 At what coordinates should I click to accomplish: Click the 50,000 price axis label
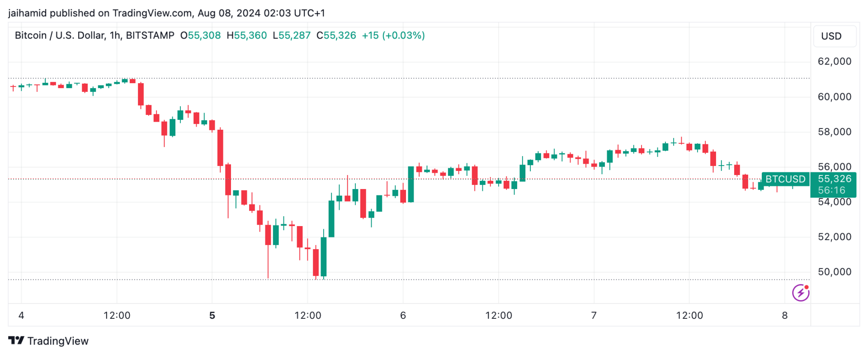coord(834,272)
